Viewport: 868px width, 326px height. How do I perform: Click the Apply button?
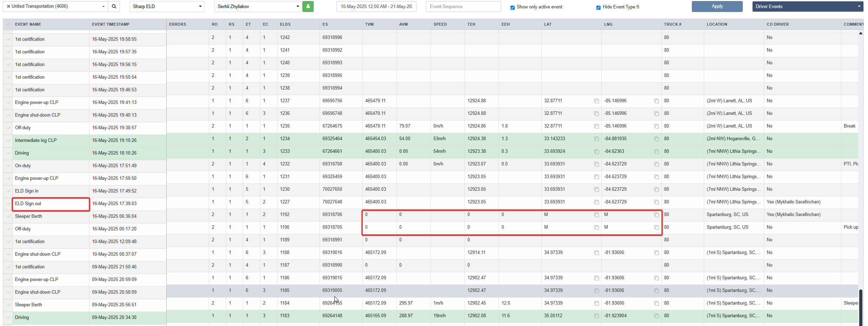click(x=717, y=6)
